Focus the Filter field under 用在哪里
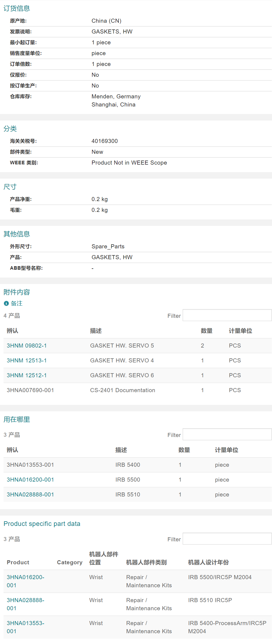Screen dimensions: 272x644 tap(227, 435)
